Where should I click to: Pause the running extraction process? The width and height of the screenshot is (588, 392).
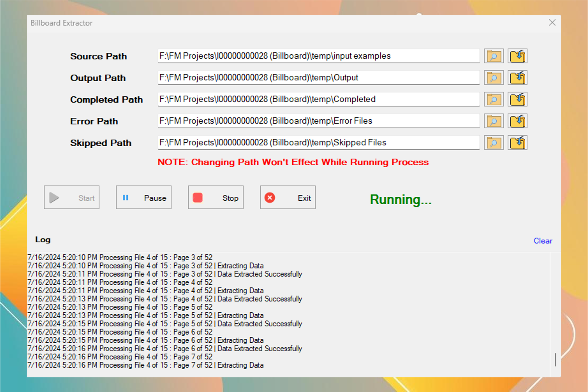[x=143, y=198]
